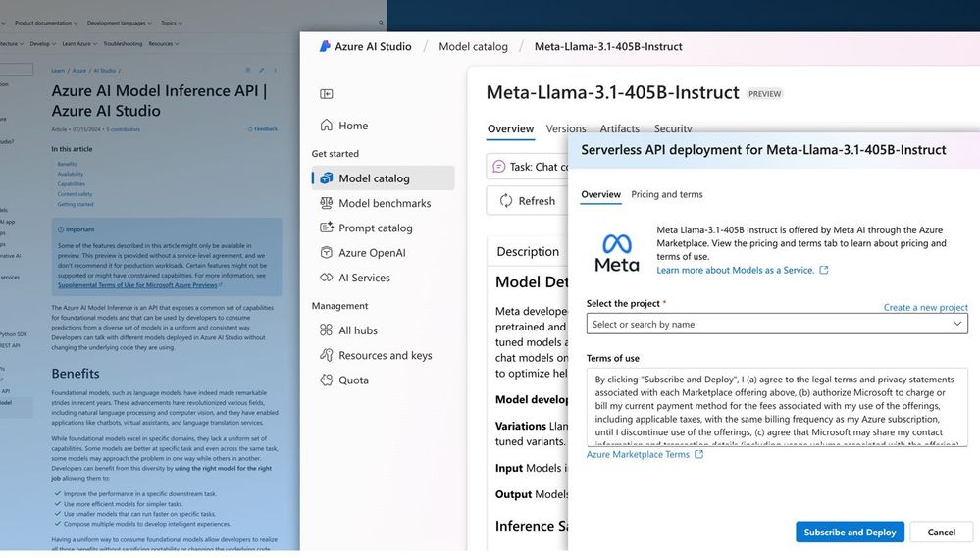Expand Development languages menu in docs page

120,24
